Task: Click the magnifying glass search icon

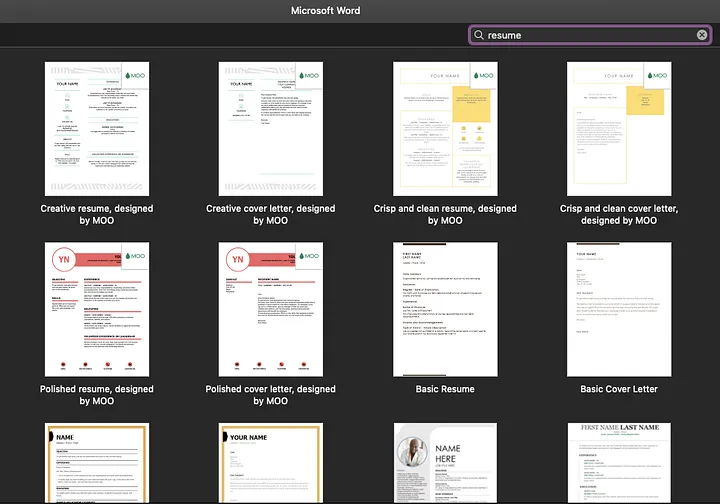Action: pos(480,35)
